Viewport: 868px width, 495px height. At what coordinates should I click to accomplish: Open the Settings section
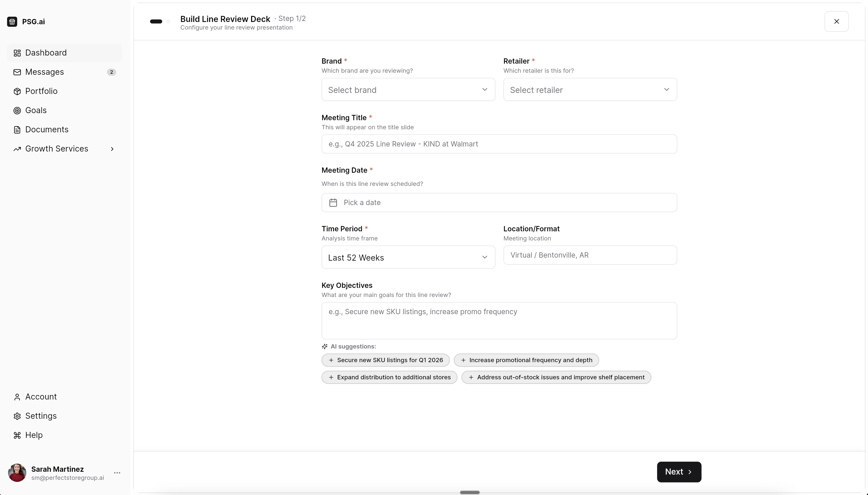[x=40, y=416]
